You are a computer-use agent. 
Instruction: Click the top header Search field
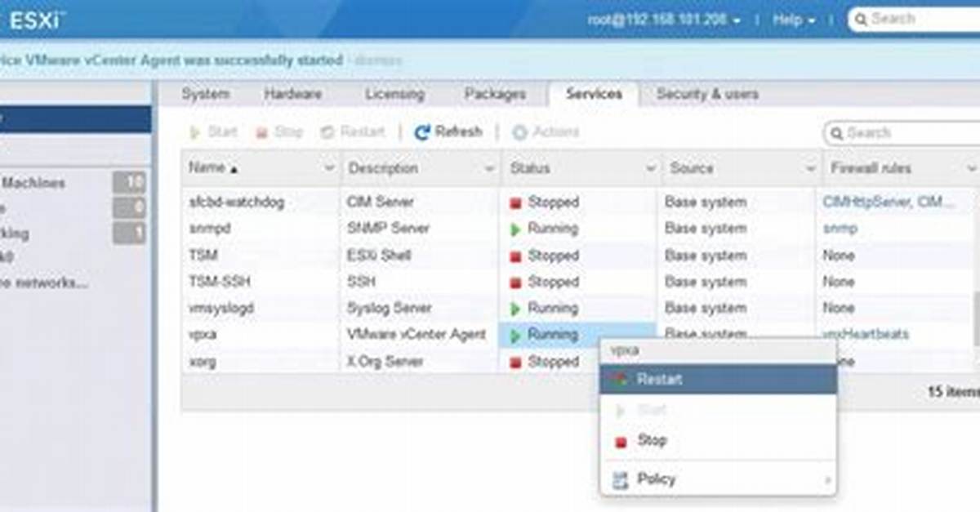click(x=913, y=19)
